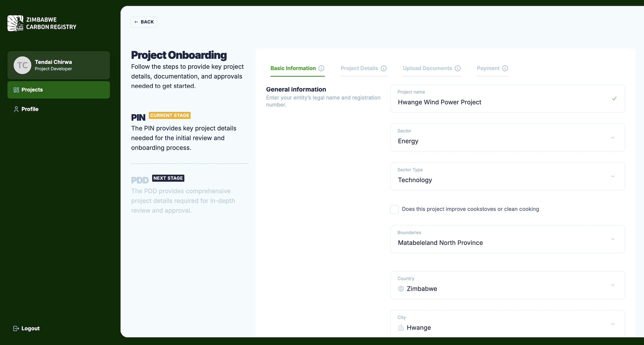This screenshot has height=345, width=644.
Task: Click the Profile person icon
Action: coord(16,109)
